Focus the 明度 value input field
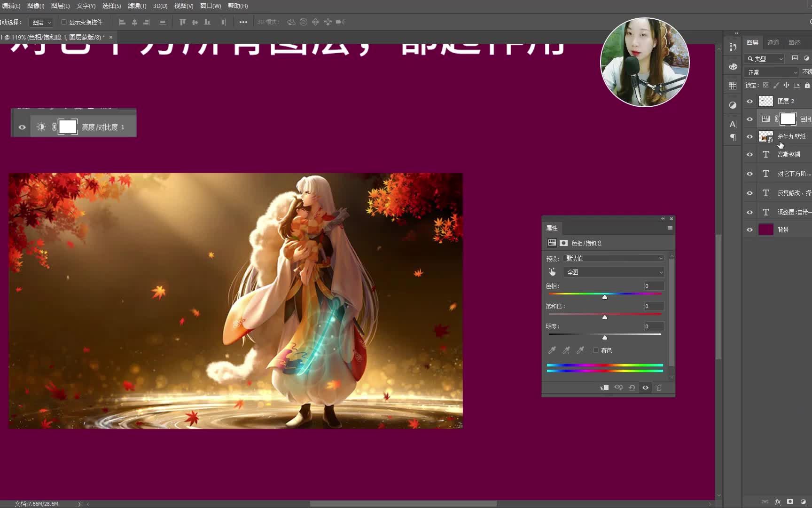 [654, 326]
